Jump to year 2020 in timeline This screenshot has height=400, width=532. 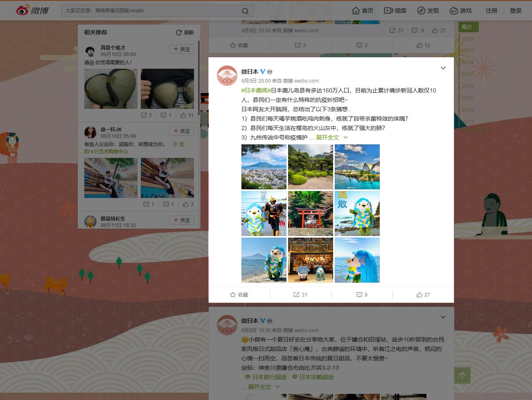point(468,39)
